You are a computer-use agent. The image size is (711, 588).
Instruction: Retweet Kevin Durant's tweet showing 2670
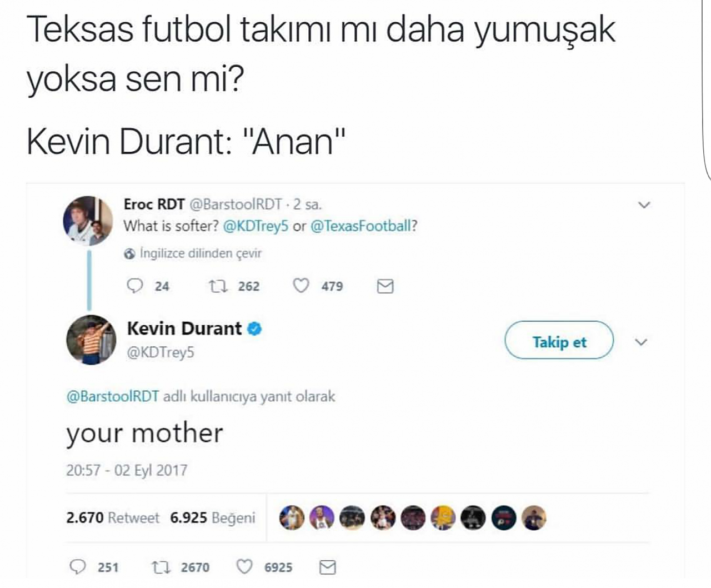(161, 567)
